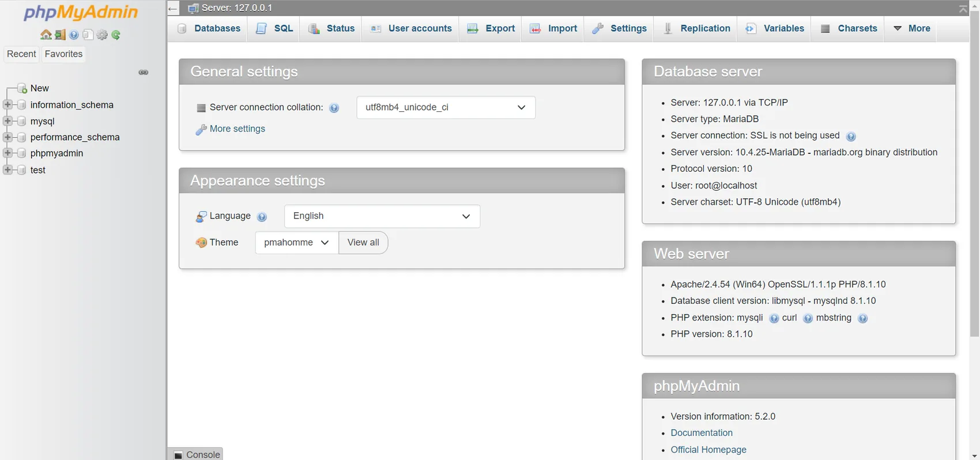Visit the Official Homepage link
Screen dimensions: 980x460
708,450
